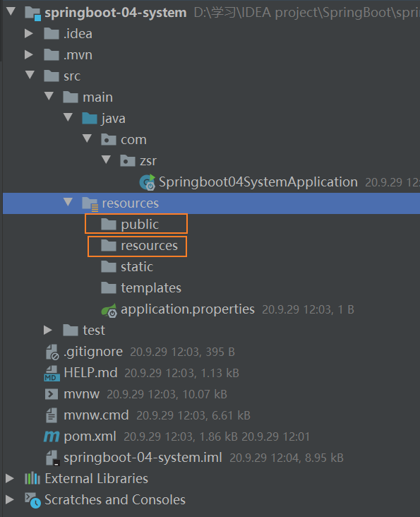The width and height of the screenshot is (420, 517).
Task: Open application.properties file
Action: click(x=188, y=309)
